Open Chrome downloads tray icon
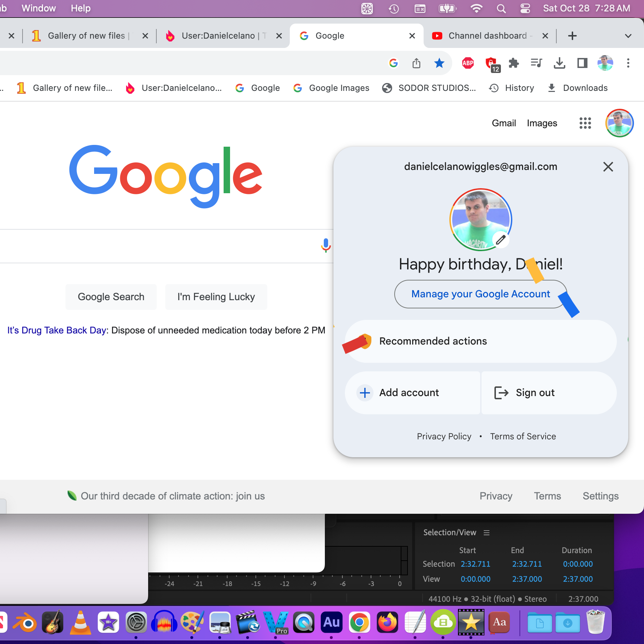This screenshot has width=644, height=644. tap(559, 63)
